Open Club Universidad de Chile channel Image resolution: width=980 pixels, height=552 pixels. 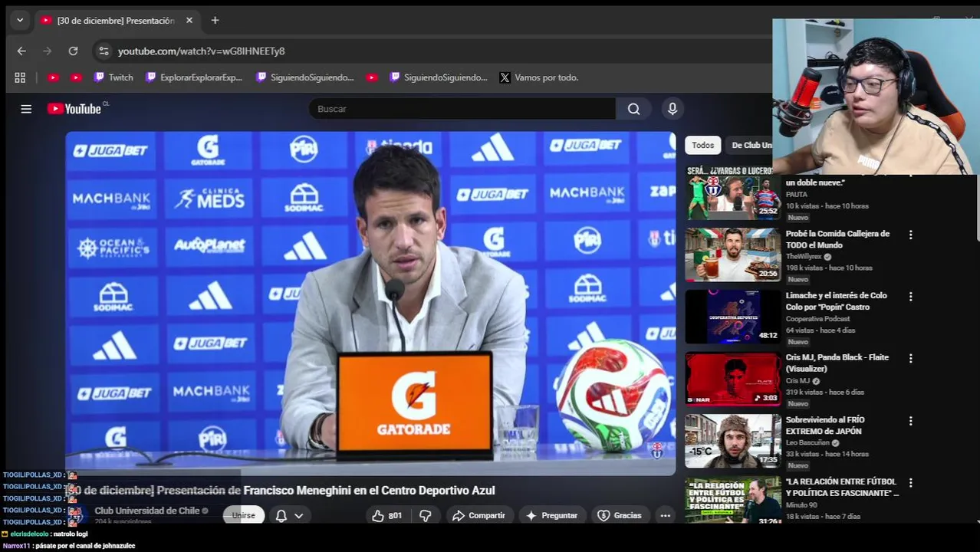(x=146, y=511)
